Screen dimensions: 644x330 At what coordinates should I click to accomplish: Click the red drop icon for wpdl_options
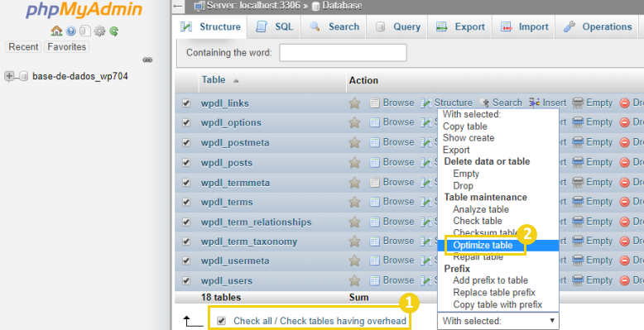(625, 122)
